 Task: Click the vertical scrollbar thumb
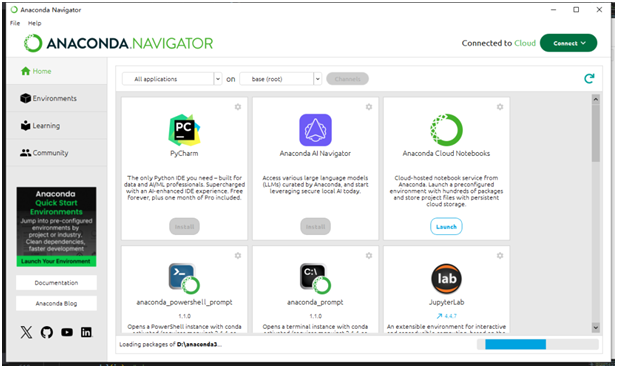596,133
